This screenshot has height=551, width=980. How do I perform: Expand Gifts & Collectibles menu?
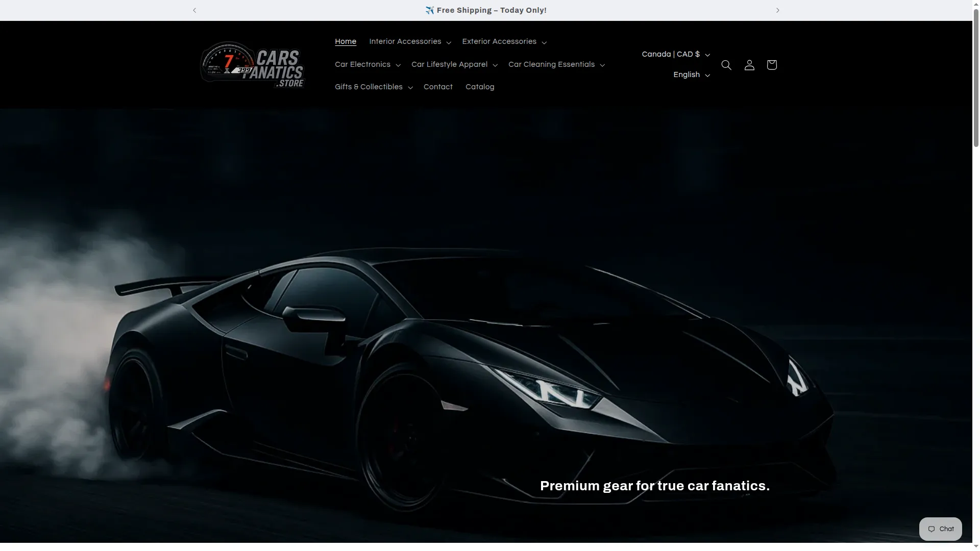pyautogui.click(x=374, y=87)
